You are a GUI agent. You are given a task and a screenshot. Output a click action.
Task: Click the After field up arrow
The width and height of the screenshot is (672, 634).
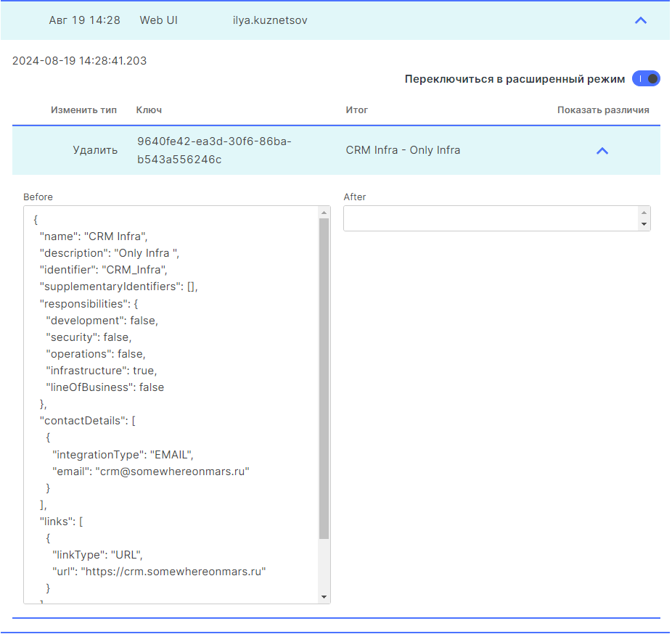[643, 213]
